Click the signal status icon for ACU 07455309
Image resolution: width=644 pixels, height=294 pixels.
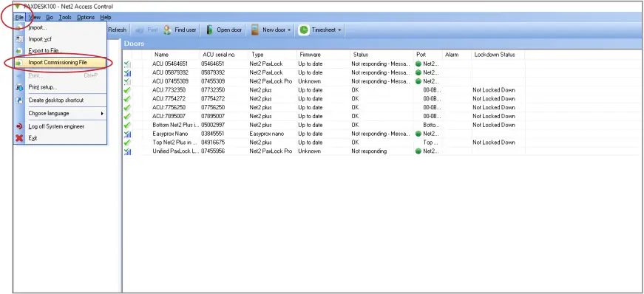[127, 81]
